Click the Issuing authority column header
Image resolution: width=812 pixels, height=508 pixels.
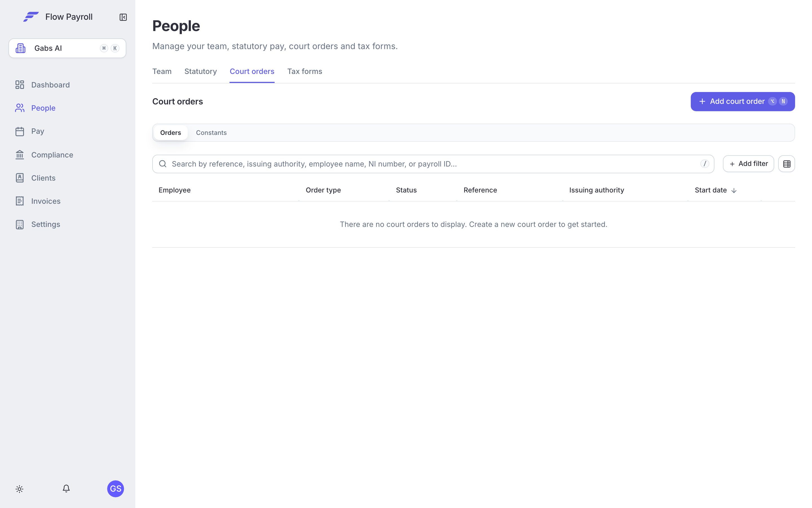click(x=597, y=190)
